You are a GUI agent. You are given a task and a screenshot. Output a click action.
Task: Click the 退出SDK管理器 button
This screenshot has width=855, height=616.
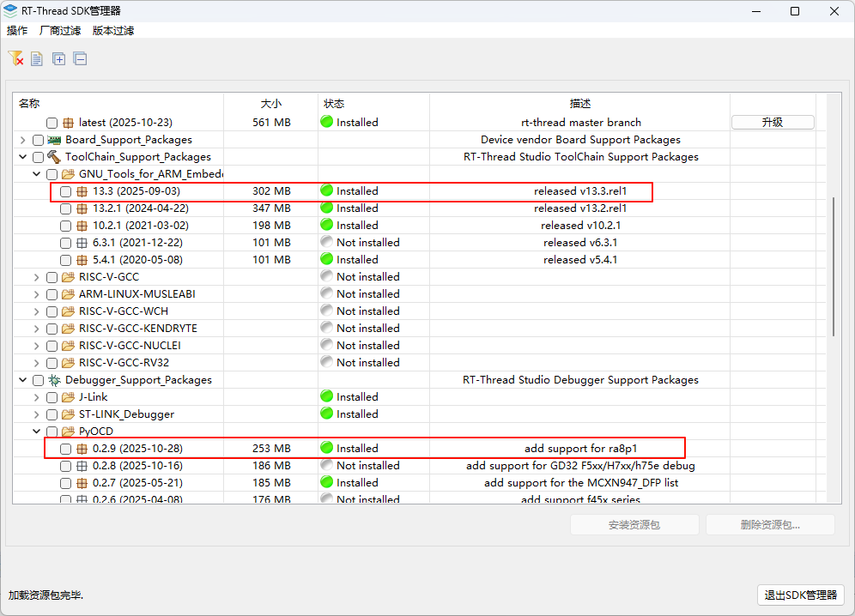pyautogui.click(x=801, y=595)
